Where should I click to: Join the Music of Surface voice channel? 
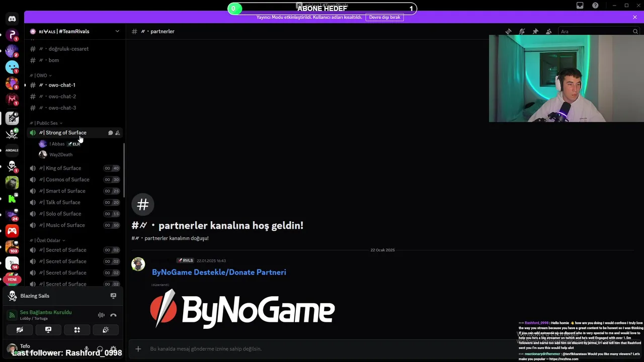pyautogui.click(x=74, y=225)
